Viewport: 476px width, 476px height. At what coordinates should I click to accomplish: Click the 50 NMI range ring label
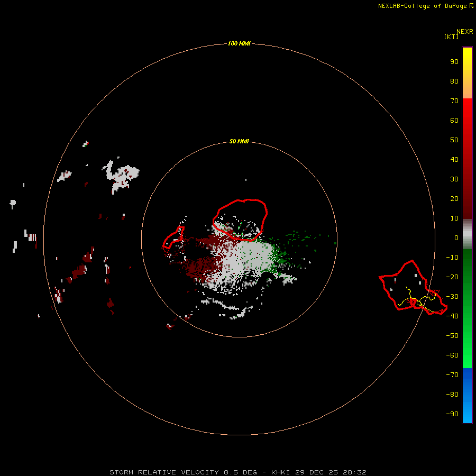239,141
